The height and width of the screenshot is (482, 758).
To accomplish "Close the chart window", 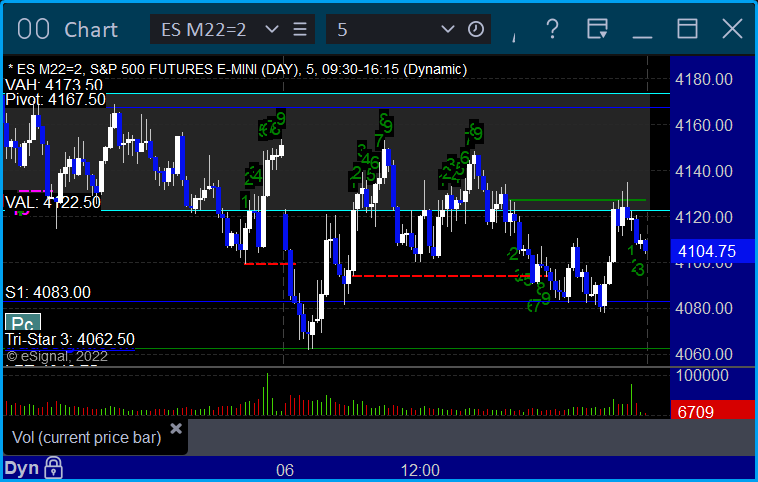I will [732, 29].
